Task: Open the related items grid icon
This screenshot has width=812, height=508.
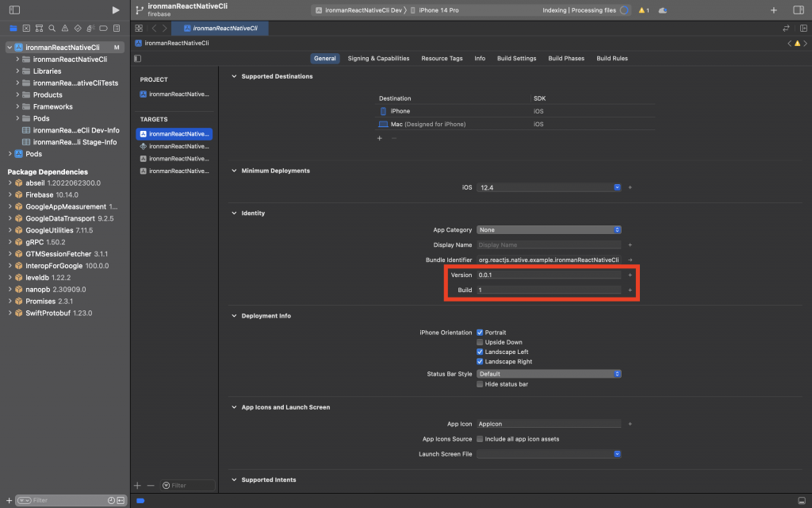Action: pos(139,29)
